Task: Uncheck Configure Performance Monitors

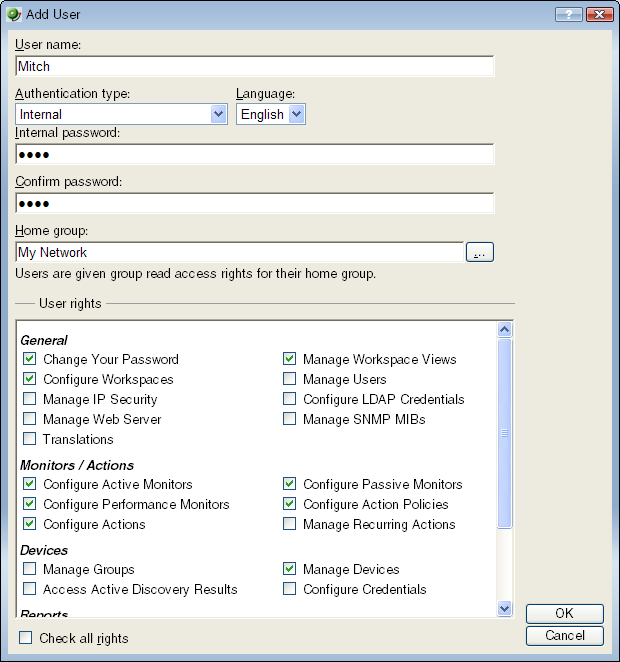Action: click(30, 504)
